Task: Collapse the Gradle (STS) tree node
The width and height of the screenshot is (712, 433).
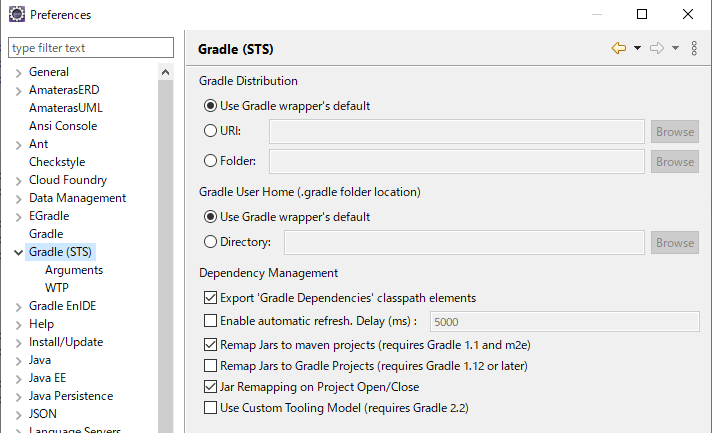Action: point(18,252)
